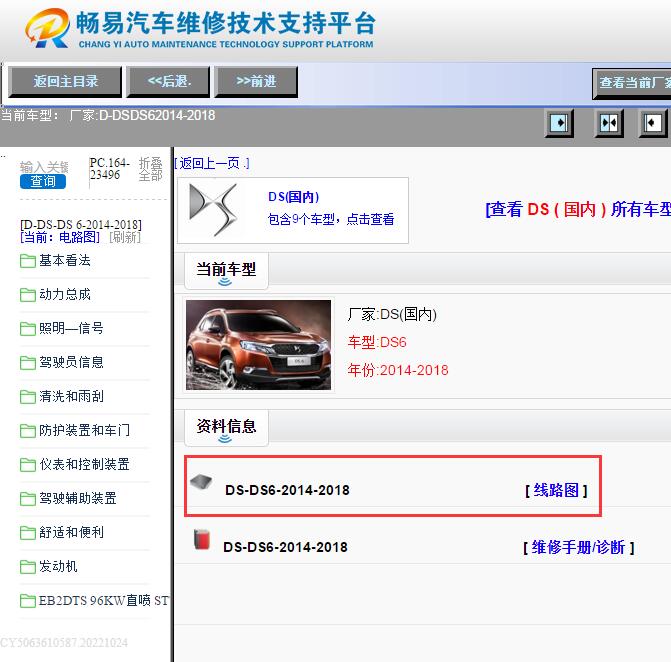Screen dimensions: 671x662
Task: Click the folder icon beside 动力总成
Action: pos(28,295)
